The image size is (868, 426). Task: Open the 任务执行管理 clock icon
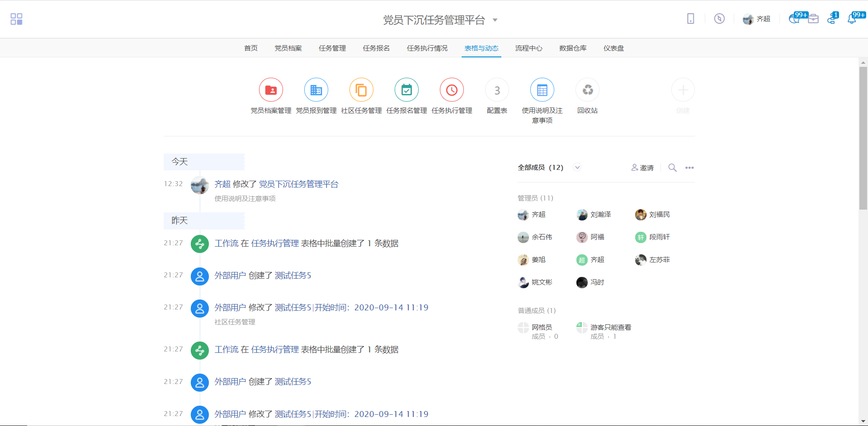click(x=452, y=90)
